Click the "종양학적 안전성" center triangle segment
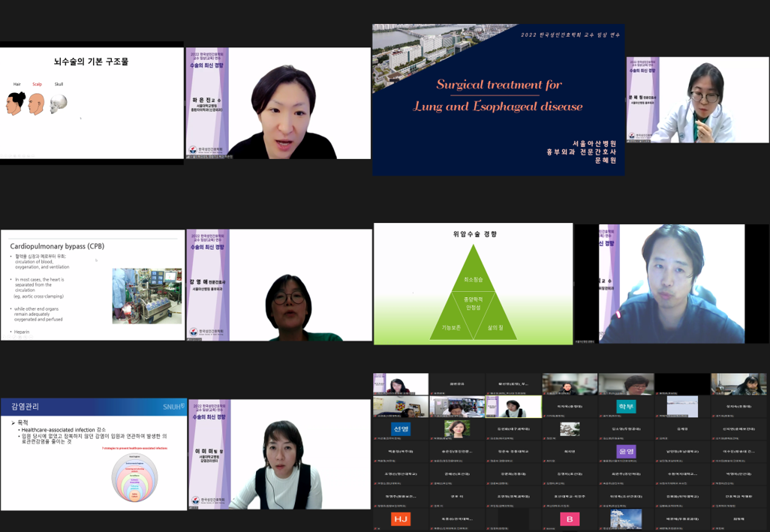This screenshot has height=532, width=770. 473,305
